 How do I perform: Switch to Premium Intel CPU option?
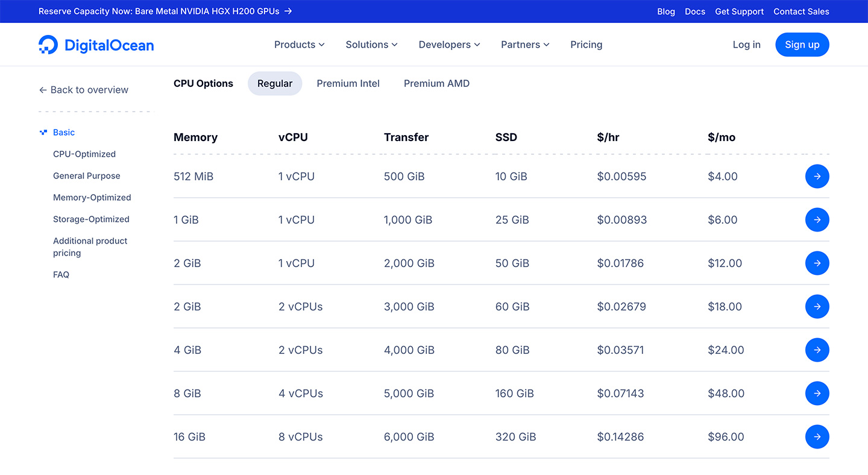[348, 84]
